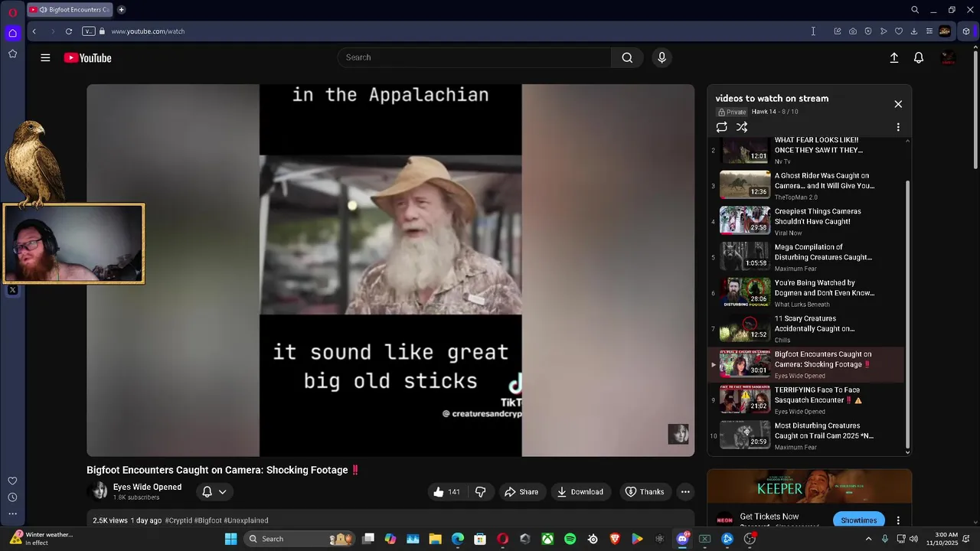
Task: Go back in browser history
Action: click(34, 31)
